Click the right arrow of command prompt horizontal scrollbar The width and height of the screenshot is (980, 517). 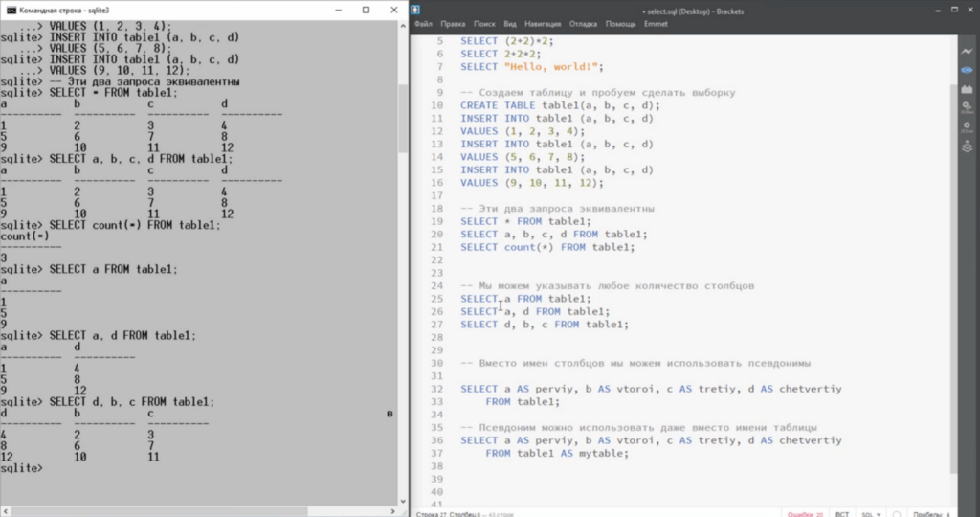pyautogui.click(x=393, y=510)
